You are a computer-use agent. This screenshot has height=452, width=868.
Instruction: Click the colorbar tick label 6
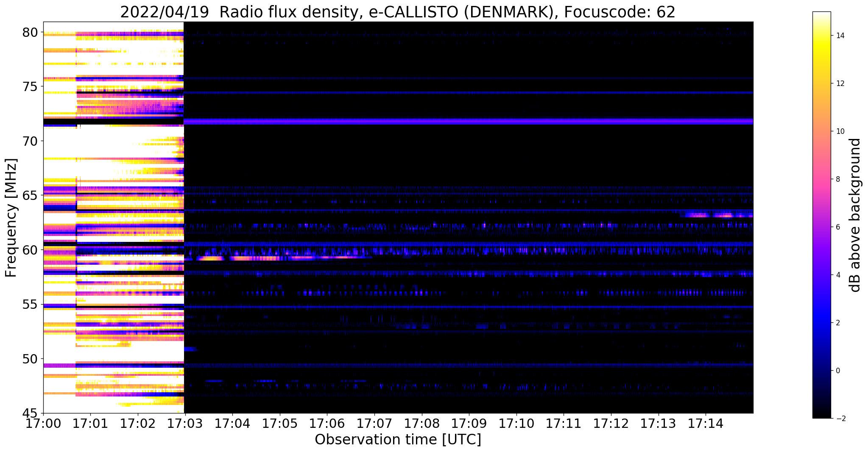[x=838, y=227]
